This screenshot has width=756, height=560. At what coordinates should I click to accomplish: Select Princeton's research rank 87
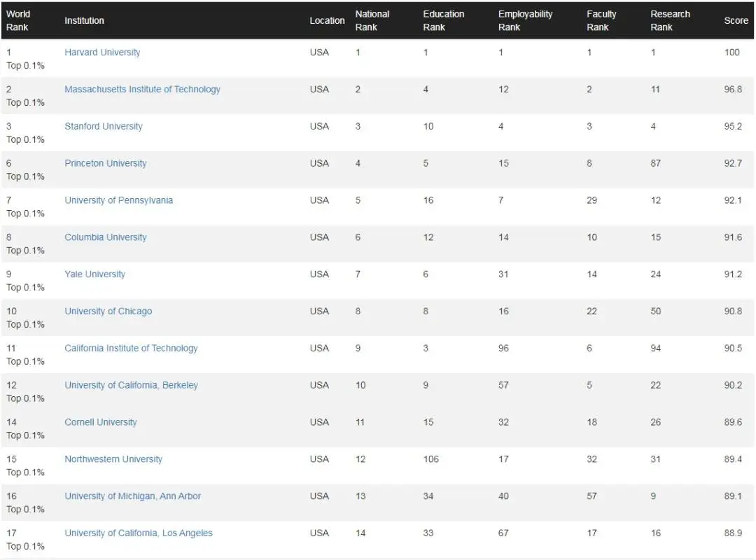tap(655, 163)
